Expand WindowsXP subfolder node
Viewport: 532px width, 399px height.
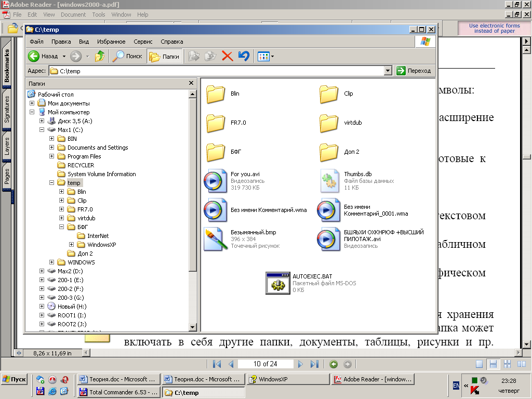71,244
